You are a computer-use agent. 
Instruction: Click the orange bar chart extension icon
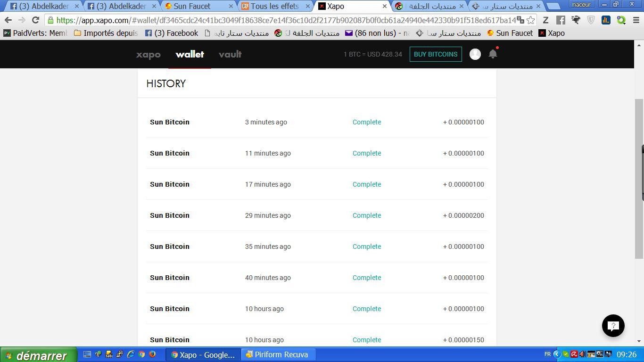pyautogui.click(x=606, y=20)
